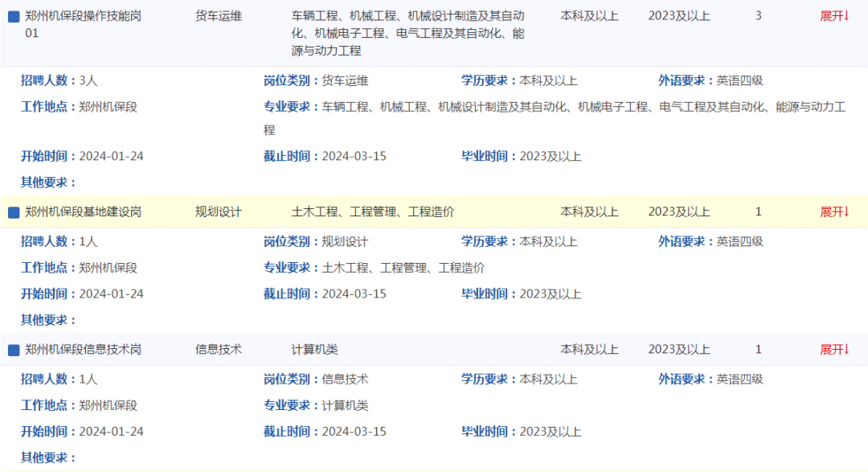Click 学历要求：本科及以上 under 基地建设岗
Screen dimensions: 868x472
519,241
